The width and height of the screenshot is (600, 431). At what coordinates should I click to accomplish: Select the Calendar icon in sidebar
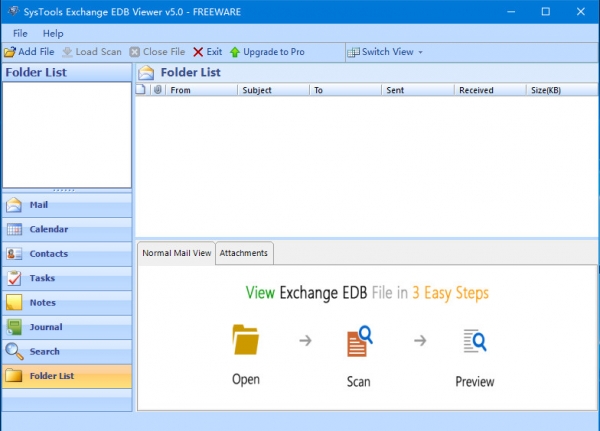[14, 229]
